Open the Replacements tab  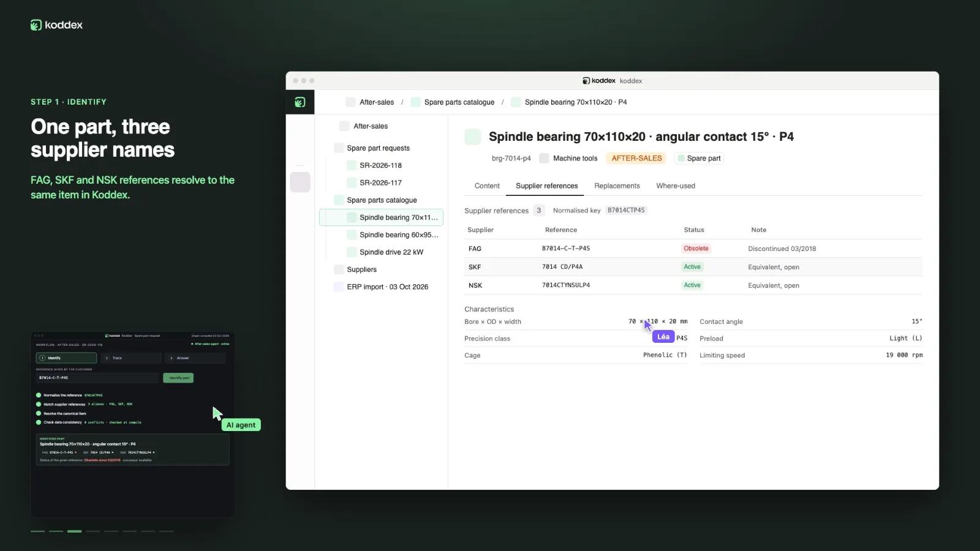617,186
